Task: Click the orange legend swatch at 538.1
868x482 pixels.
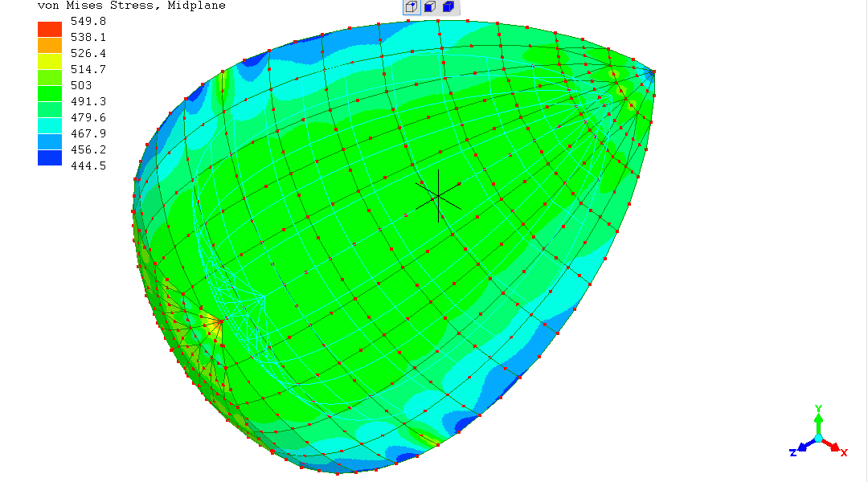Action: point(50,45)
